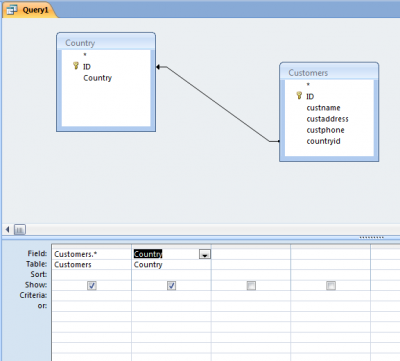400x361 pixels.
Task: Select ID field in Country table
Action: click(x=87, y=67)
